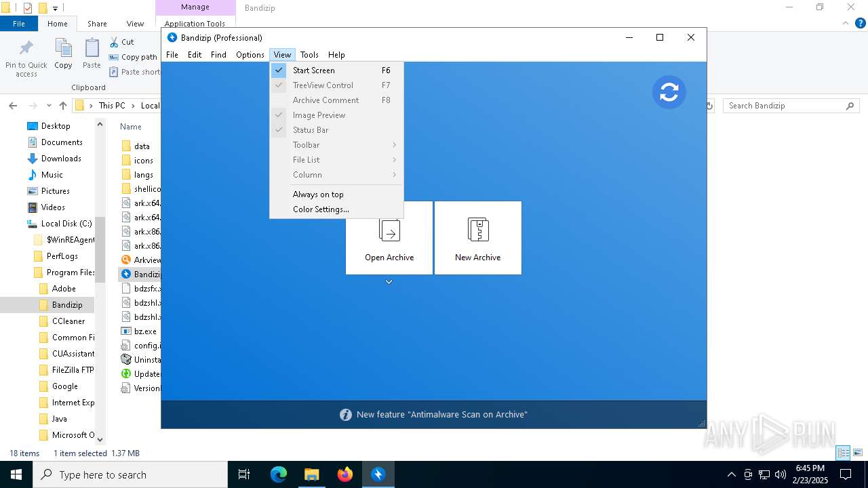Click Archive Comment menu entry
Screen dimensions: 868x488
click(x=336, y=100)
